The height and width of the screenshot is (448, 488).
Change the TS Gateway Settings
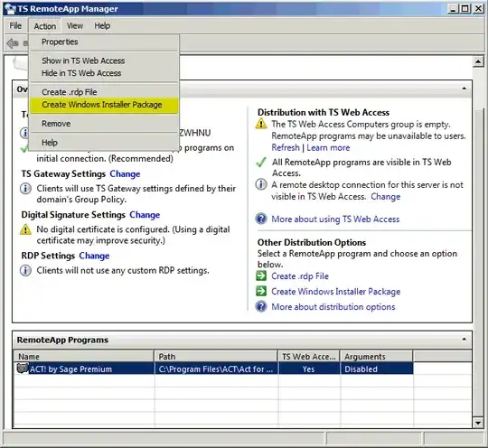(x=125, y=174)
